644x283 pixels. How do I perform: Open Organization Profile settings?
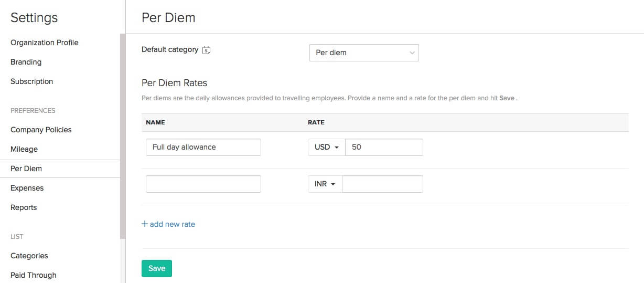click(x=45, y=43)
